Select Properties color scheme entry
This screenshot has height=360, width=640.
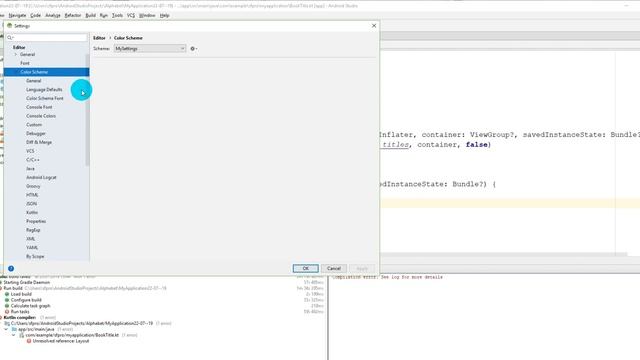(x=36, y=221)
